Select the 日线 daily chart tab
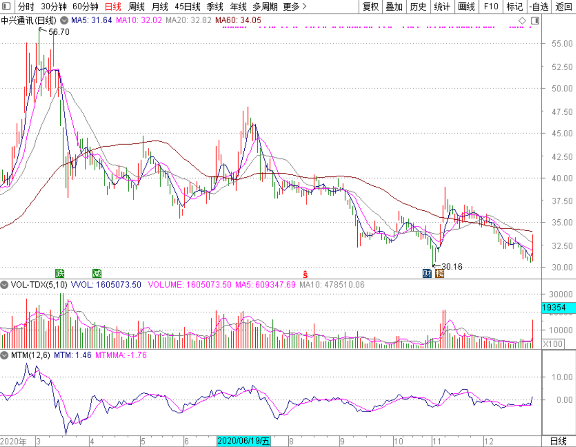This screenshot has height=447, width=576. 113,7
